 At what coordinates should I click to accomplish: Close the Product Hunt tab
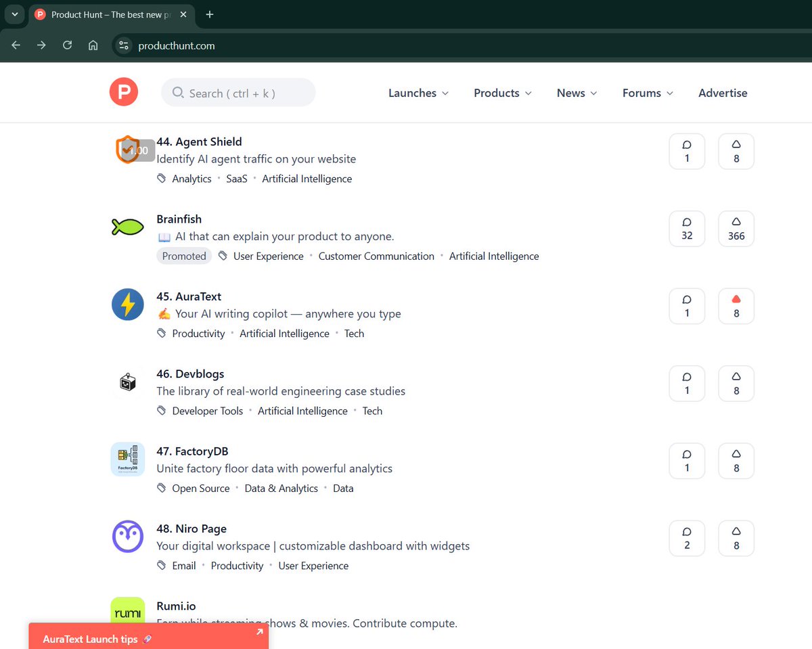(184, 14)
